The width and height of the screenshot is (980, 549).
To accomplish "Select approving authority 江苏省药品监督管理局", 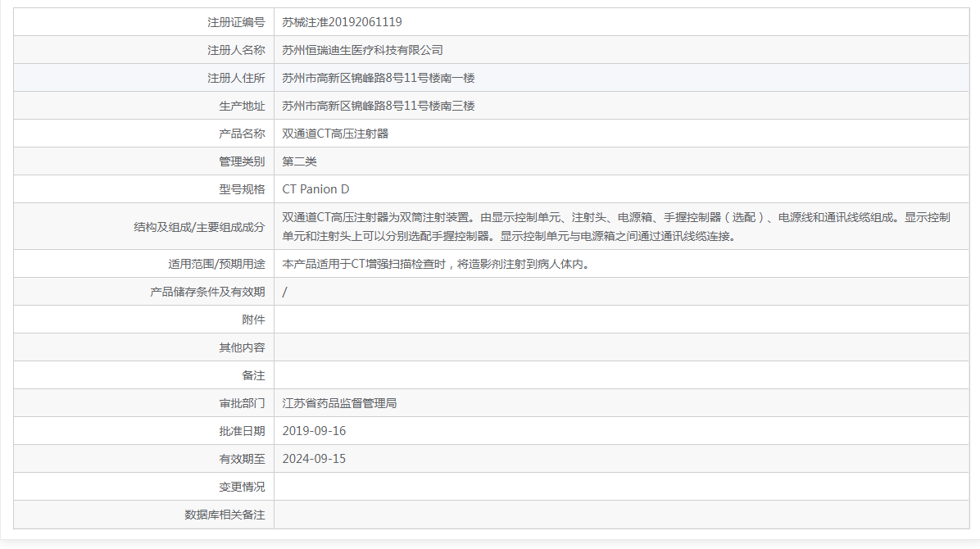I will pos(339,403).
